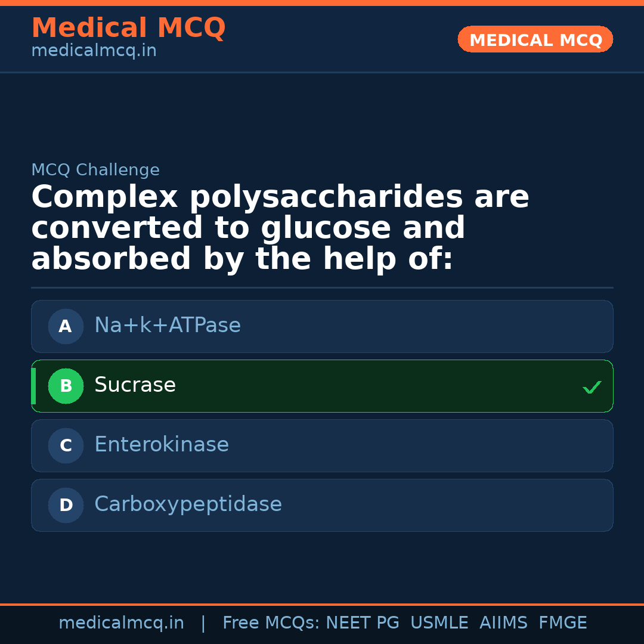
Task: Select option A letter circle
Action: point(66,326)
